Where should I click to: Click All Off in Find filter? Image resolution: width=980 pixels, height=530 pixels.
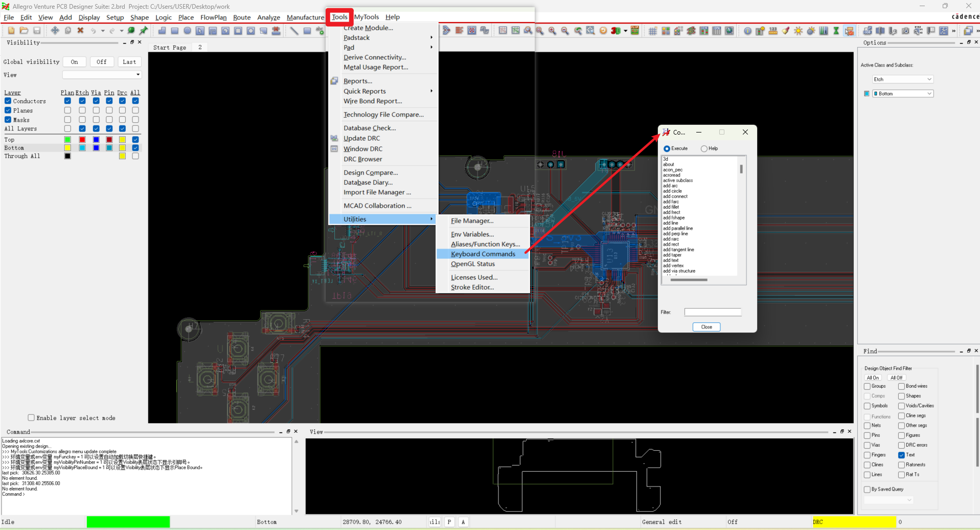click(x=896, y=378)
